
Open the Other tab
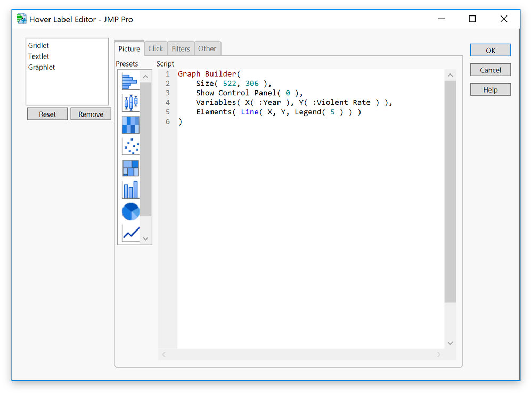tap(207, 48)
